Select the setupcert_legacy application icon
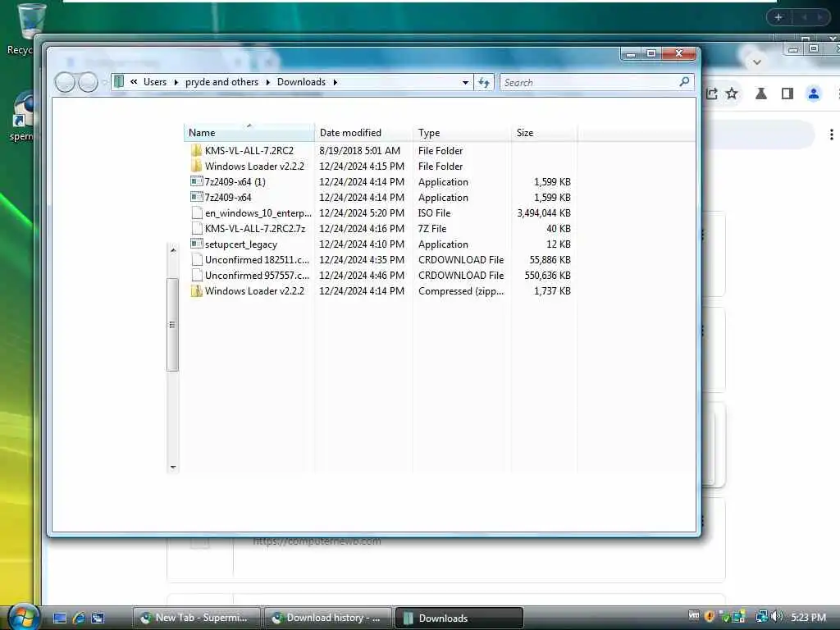 pyautogui.click(x=197, y=244)
